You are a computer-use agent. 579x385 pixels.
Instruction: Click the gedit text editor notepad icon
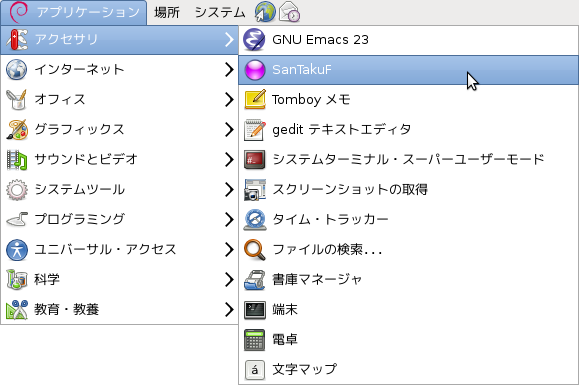(254, 130)
